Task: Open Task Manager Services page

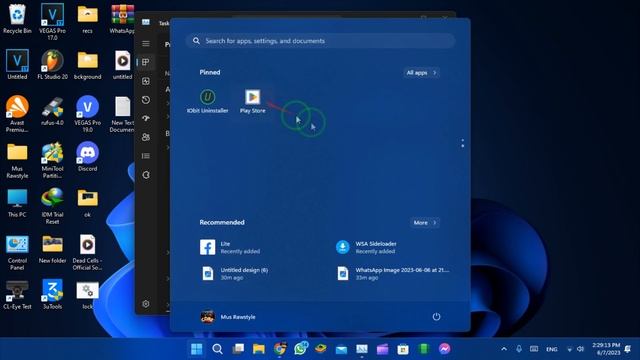Action: pyautogui.click(x=146, y=175)
